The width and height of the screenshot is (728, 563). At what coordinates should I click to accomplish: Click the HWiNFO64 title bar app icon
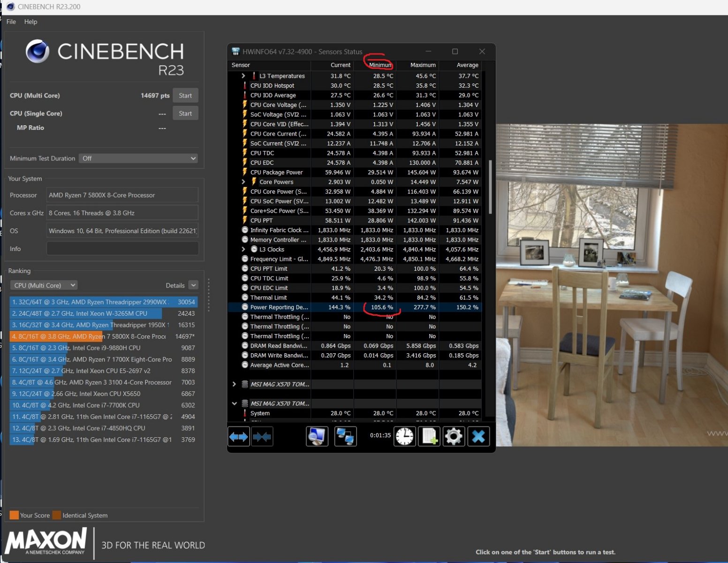[x=236, y=52]
